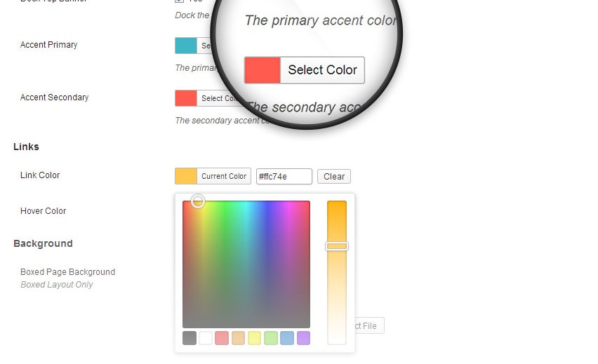
Task: Pick the pale yellow palette swatch
Action: point(254,338)
